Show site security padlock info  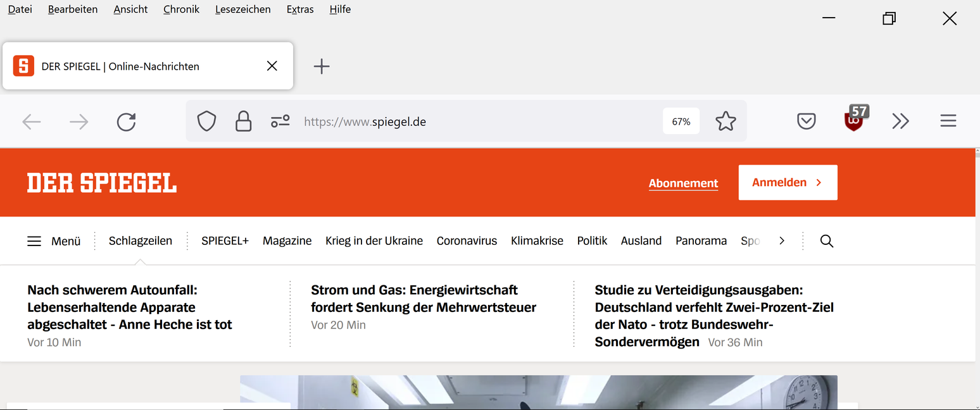[243, 121]
